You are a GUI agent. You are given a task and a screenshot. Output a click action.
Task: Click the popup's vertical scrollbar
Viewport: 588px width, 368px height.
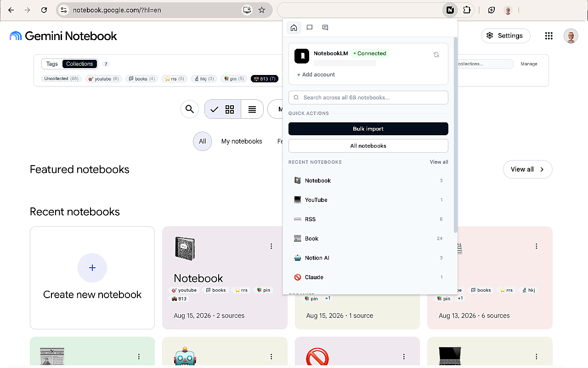(x=455, y=135)
